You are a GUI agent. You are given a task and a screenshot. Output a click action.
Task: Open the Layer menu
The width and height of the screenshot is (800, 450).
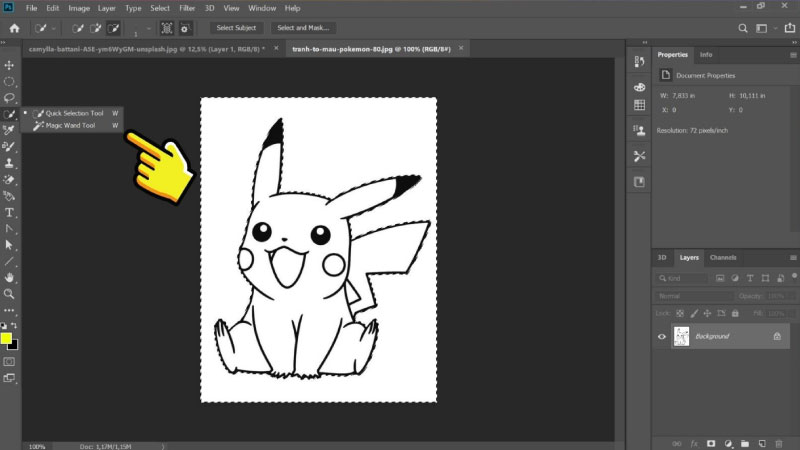107,8
